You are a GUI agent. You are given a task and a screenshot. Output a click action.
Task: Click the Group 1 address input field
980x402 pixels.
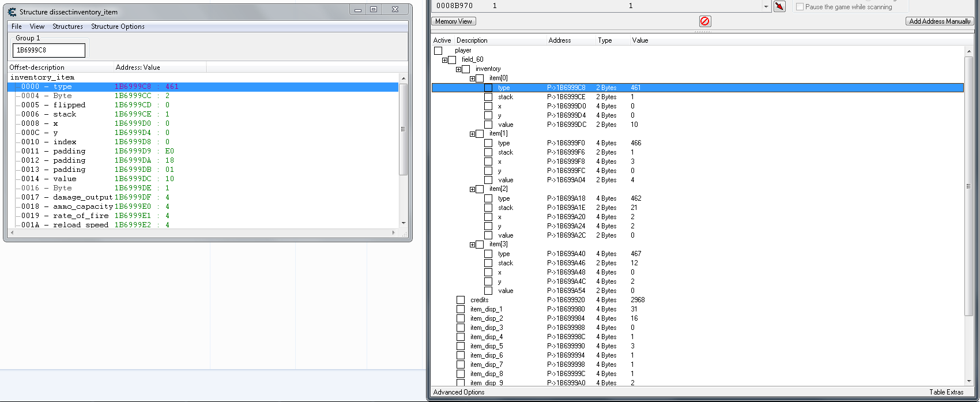[49, 50]
